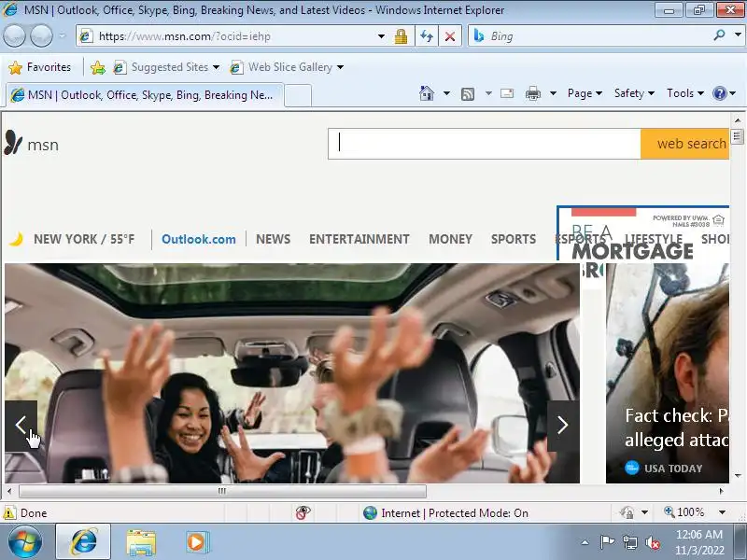Screen dimensions: 747x560
Task: Click the Read Mail icon
Action: tap(507, 93)
